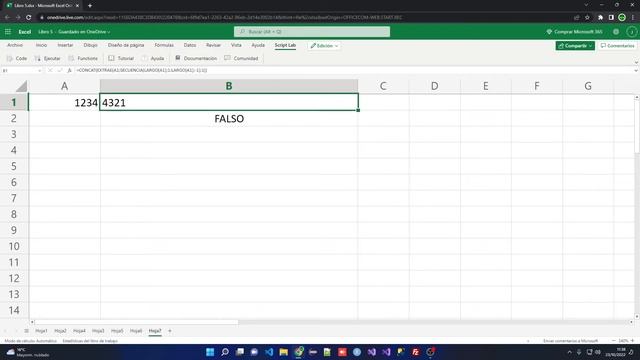Open Script Lab Code editor

coord(17,58)
